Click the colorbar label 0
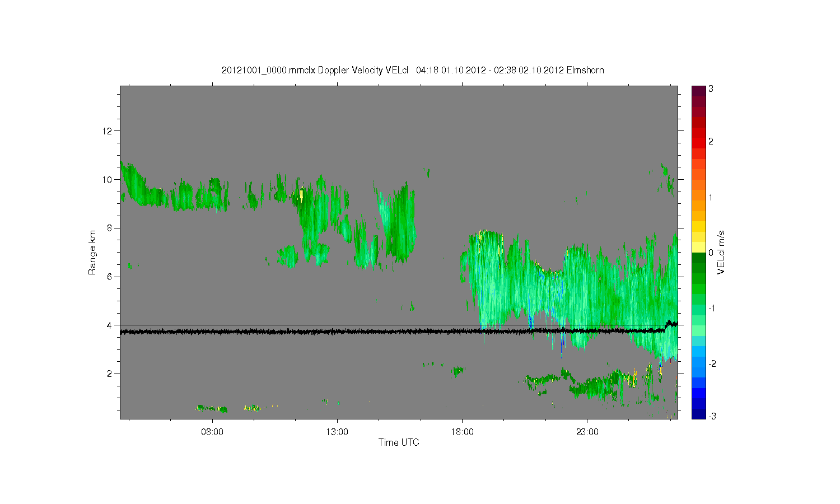Viewport: 840px width, 504px height. click(x=711, y=253)
